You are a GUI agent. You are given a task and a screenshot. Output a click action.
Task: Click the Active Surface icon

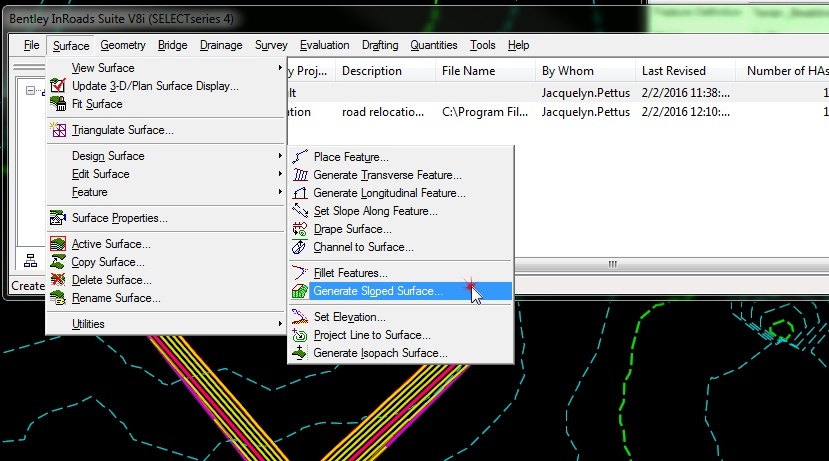tap(58, 244)
